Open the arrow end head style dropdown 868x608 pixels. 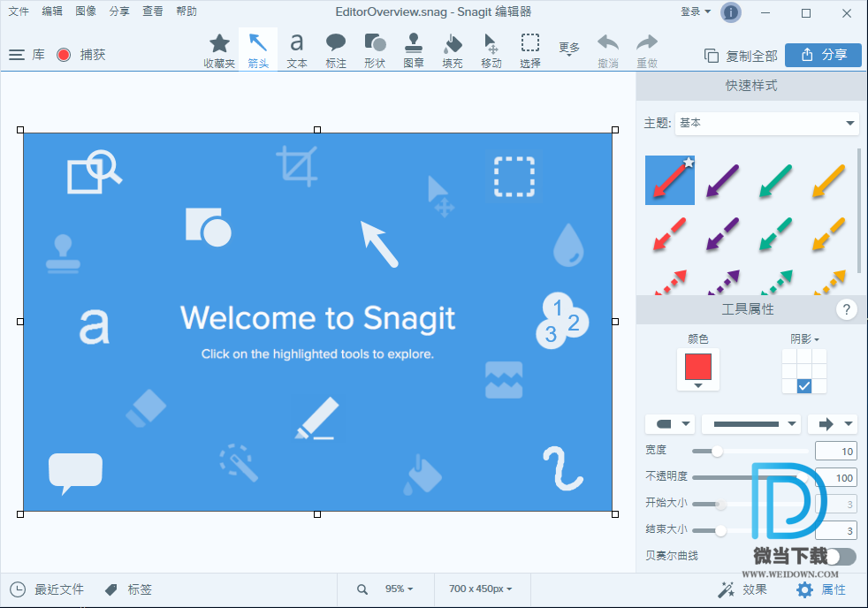832,424
